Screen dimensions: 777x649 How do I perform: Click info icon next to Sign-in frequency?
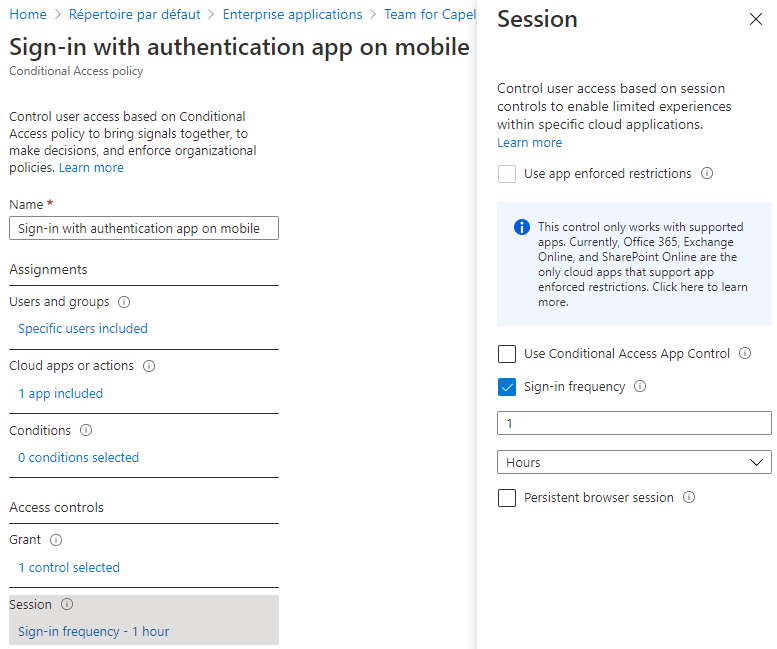tap(640, 387)
